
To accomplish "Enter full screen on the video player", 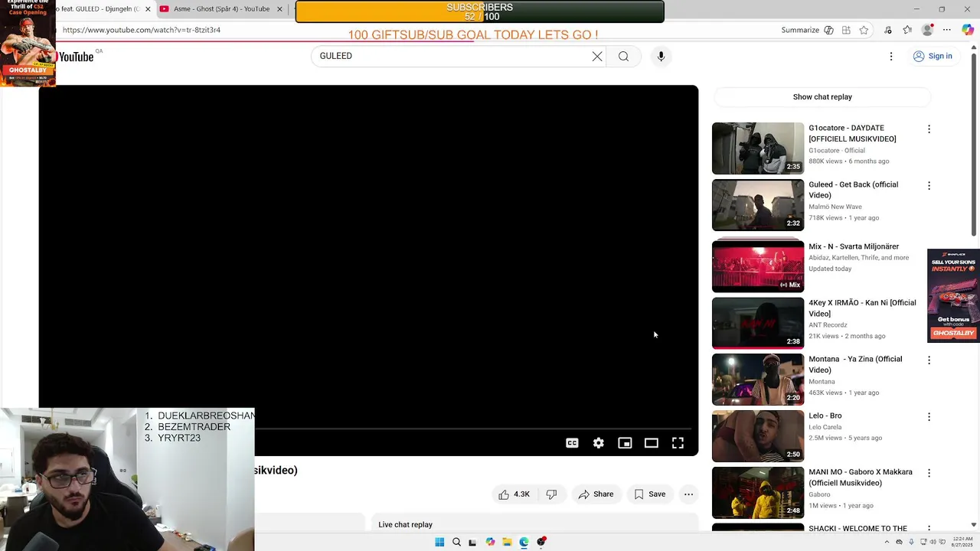I will coord(678,443).
